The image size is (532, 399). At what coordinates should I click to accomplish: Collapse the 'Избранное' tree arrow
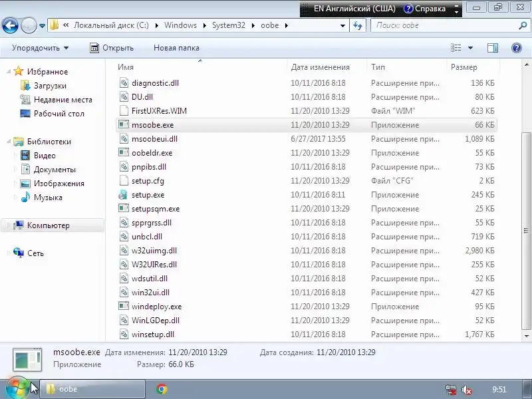point(9,72)
